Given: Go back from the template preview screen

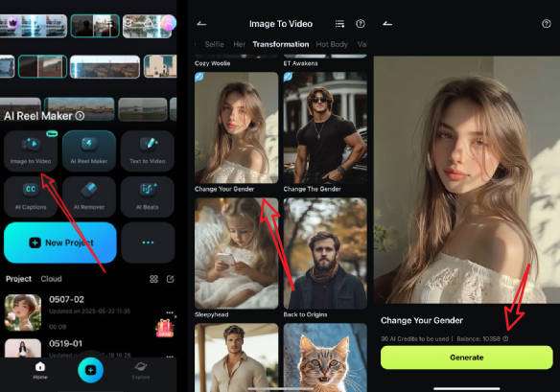Looking at the screenshot, I should pos(387,24).
